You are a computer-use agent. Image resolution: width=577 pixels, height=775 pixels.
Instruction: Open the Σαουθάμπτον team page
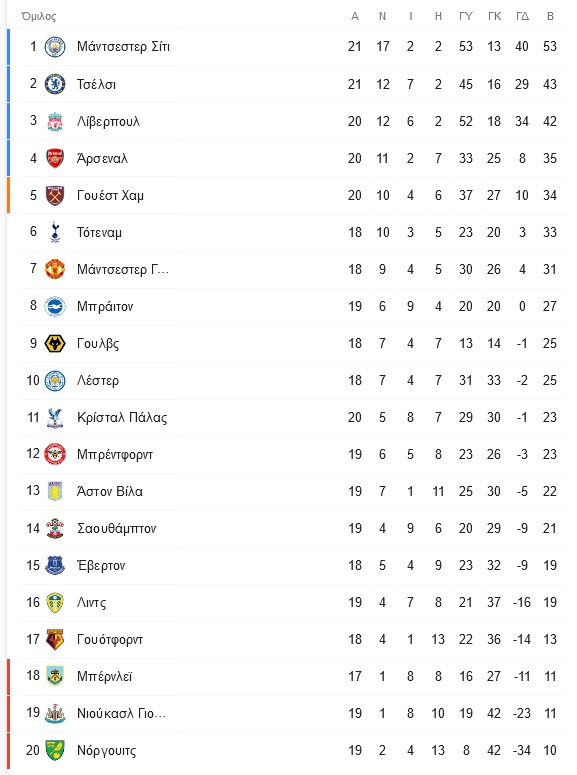coord(117,528)
